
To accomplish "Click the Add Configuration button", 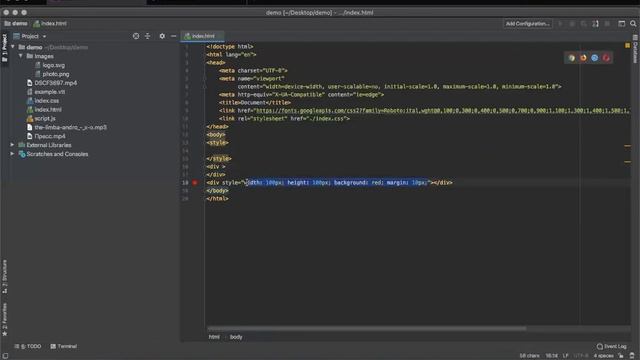I will pyautogui.click(x=527, y=24).
